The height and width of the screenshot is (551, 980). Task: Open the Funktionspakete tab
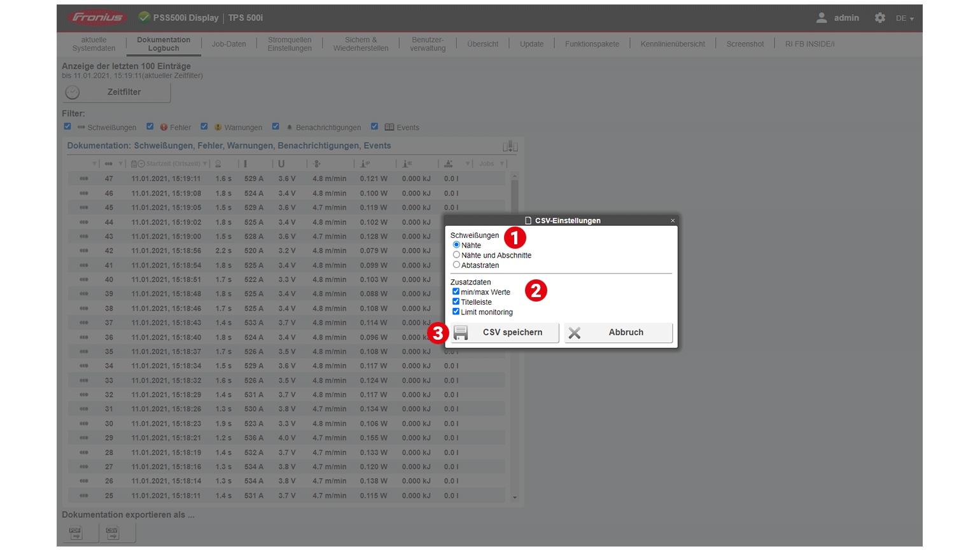[x=592, y=44]
